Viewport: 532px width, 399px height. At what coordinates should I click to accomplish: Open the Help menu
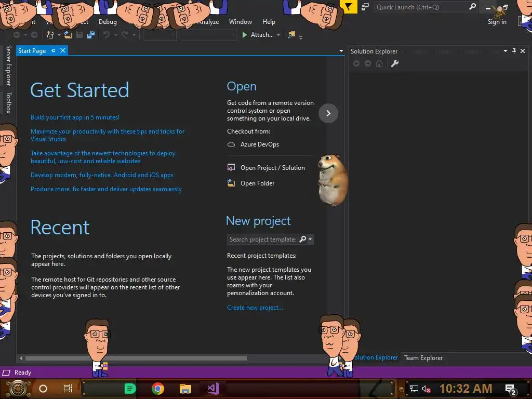pyautogui.click(x=269, y=22)
